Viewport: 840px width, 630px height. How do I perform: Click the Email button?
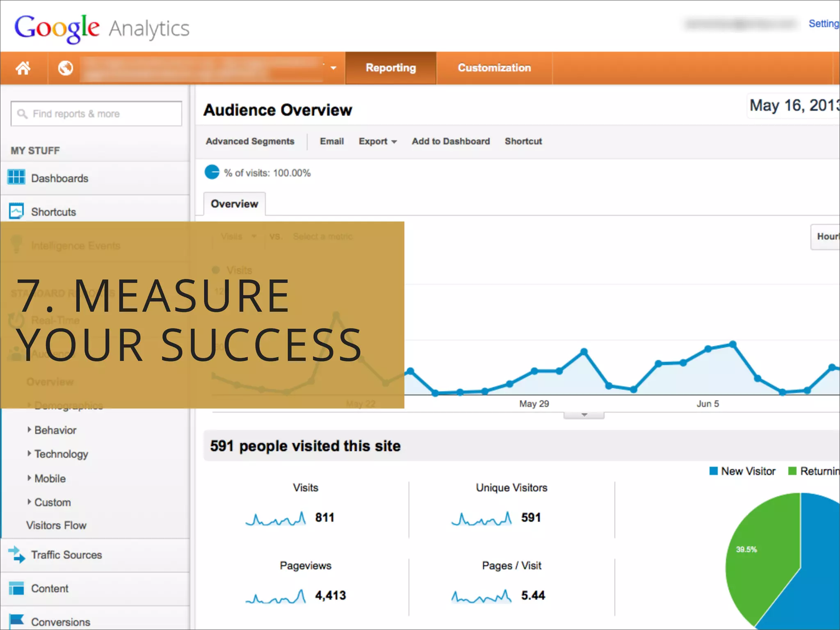tap(332, 141)
